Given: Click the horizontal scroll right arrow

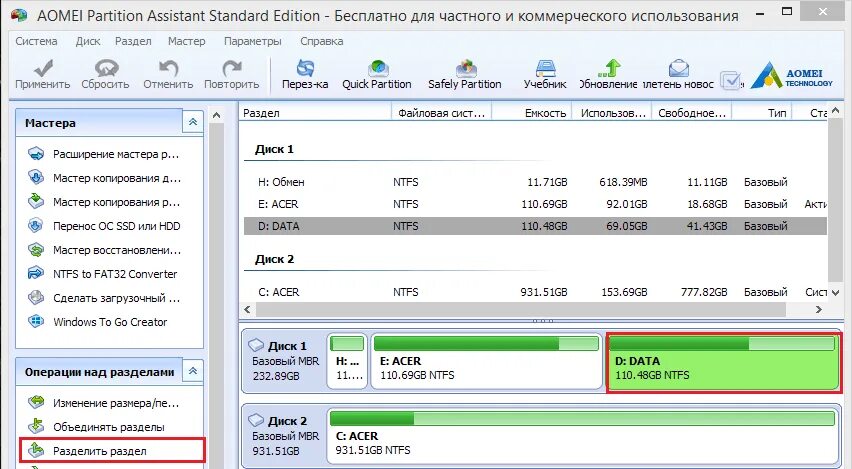Looking at the screenshot, I should point(819,310).
